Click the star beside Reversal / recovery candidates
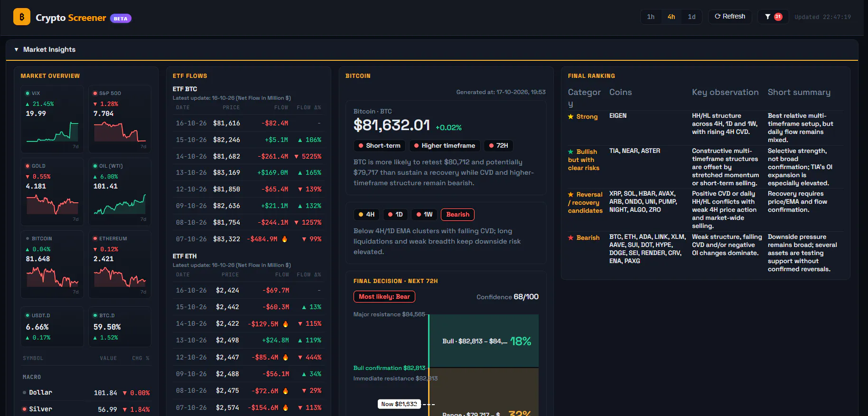This screenshot has width=868, height=416. (x=571, y=195)
